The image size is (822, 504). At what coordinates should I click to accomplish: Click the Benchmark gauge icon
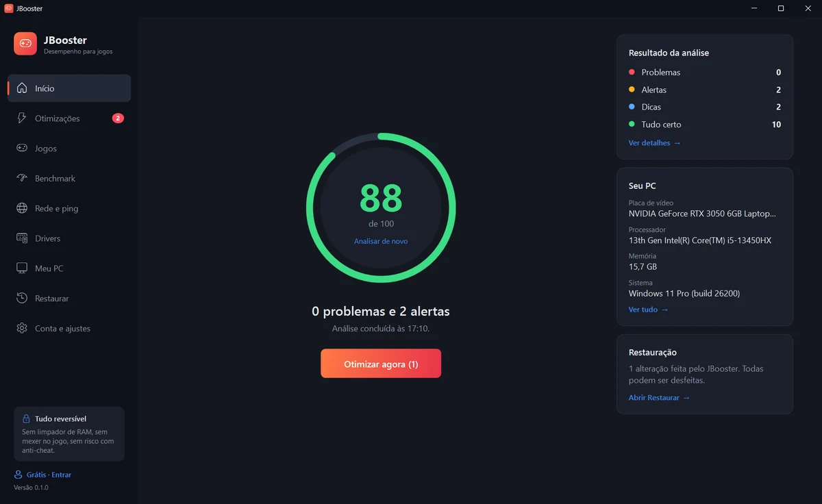[22, 178]
